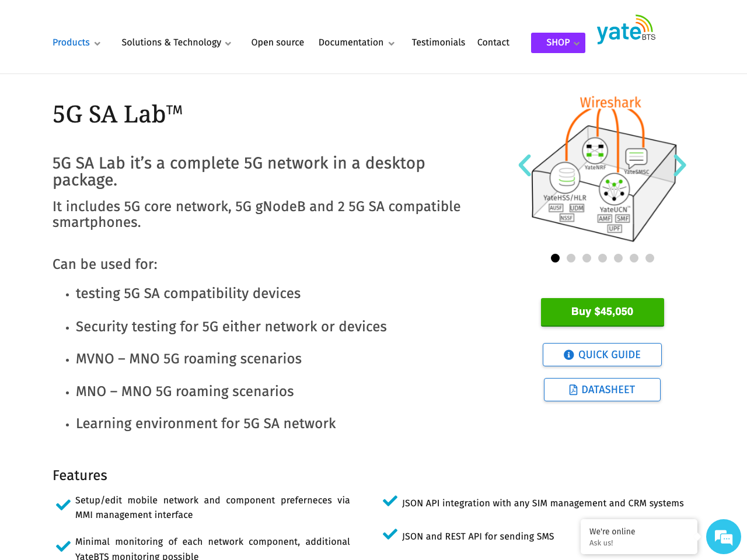Expand the Products dropdown

tap(76, 42)
